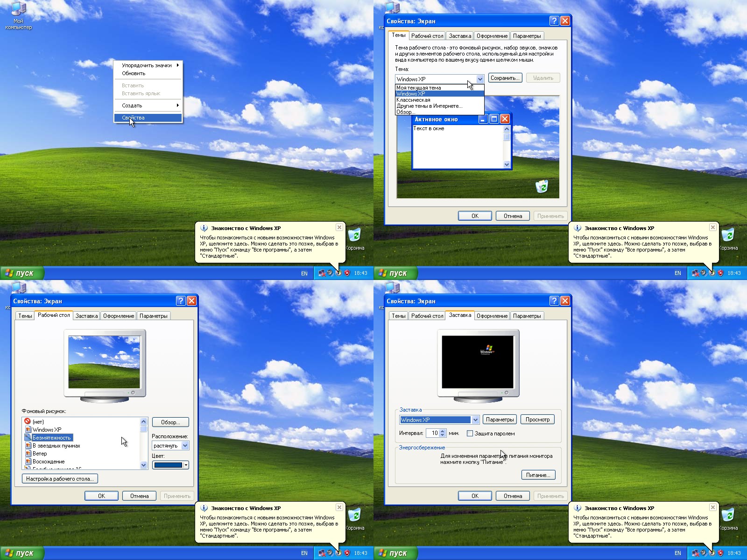Open the Расположение dropdown set to растянуть
This screenshot has width=747, height=560.
[x=185, y=446]
